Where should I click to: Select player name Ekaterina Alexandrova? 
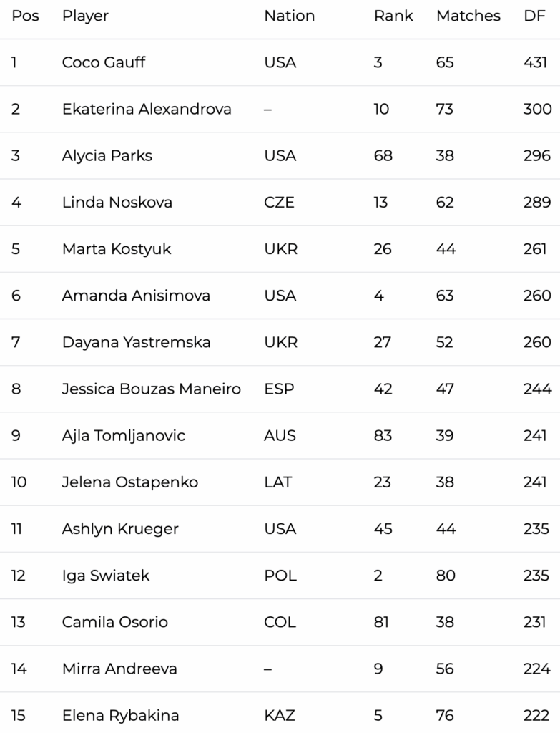(x=147, y=109)
